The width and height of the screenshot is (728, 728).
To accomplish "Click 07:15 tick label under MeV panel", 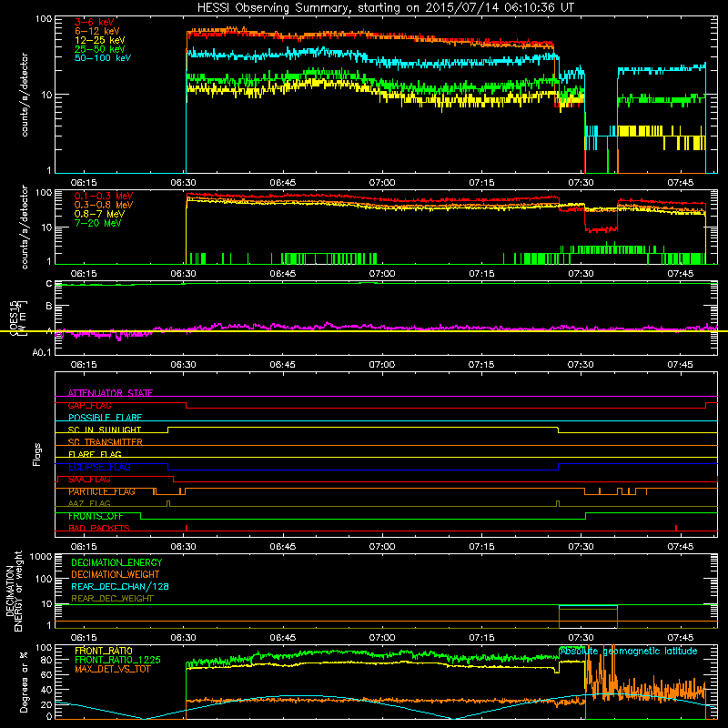I will click(x=481, y=274).
